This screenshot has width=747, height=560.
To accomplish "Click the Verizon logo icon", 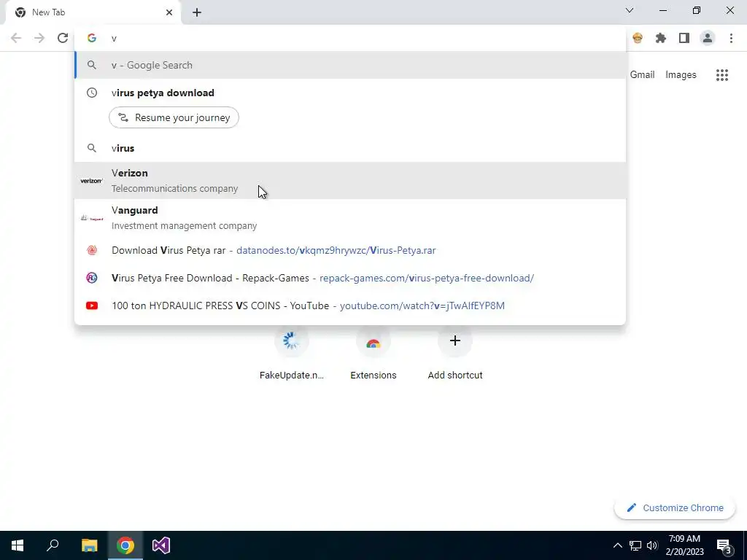I will [x=91, y=181].
